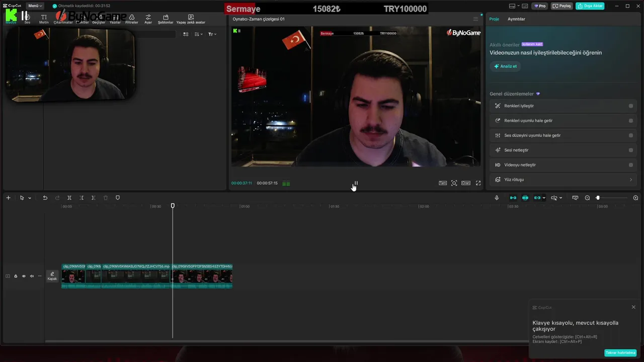Click the delete trash icon
Image resolution: width=644 pixels, height=362 pixels.
coord(106,198)
